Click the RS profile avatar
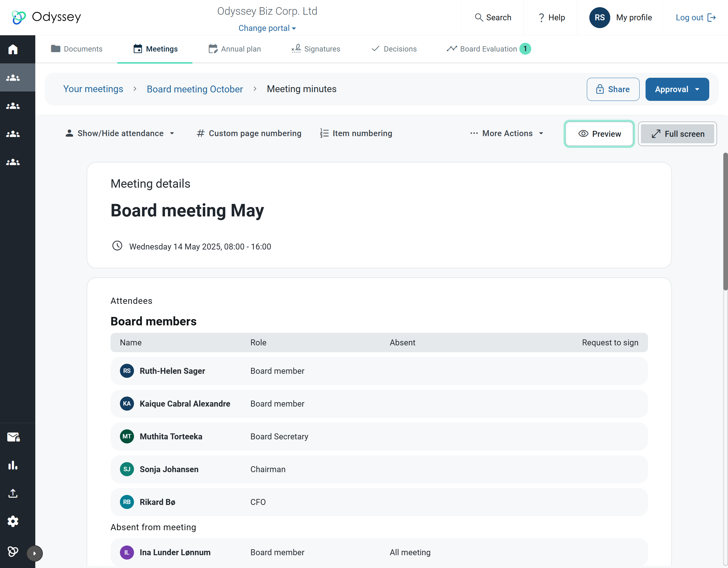The image size is (728, 568). click(599, 17)
